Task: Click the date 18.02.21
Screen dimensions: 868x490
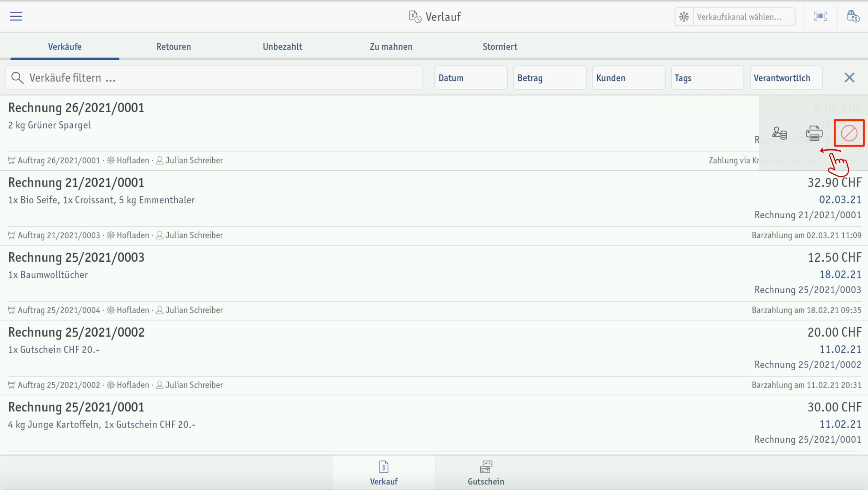Action: click(x=840, y=275)
